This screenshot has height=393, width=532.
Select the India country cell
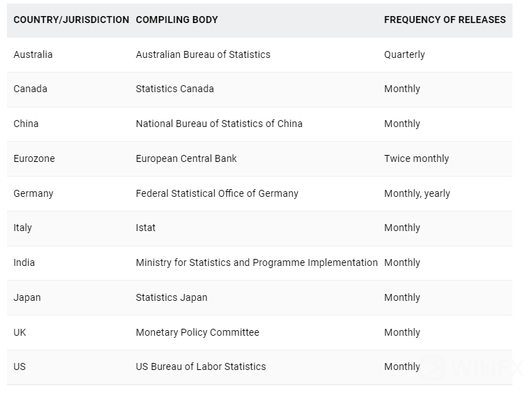24,262
